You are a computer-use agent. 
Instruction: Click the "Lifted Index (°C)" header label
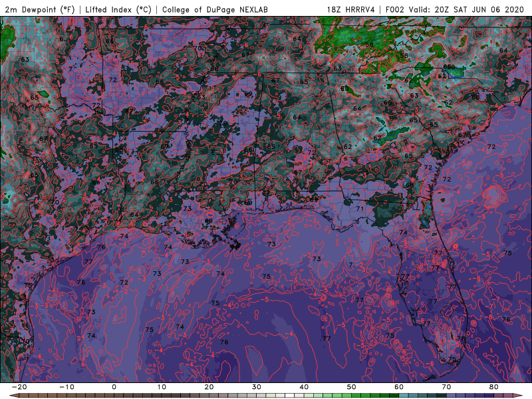(x=118, y=9)
